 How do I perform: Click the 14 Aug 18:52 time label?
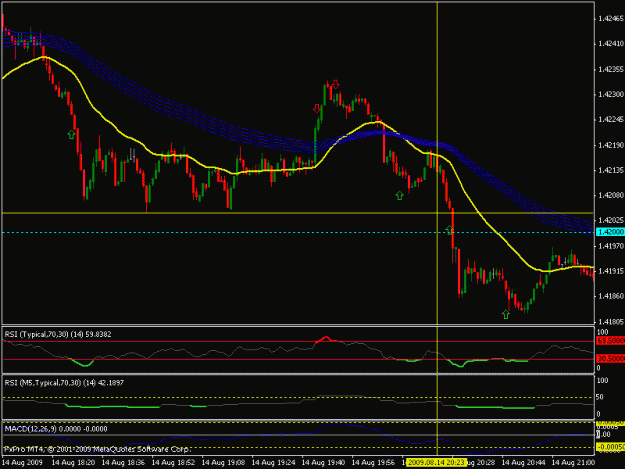(173, 462)
